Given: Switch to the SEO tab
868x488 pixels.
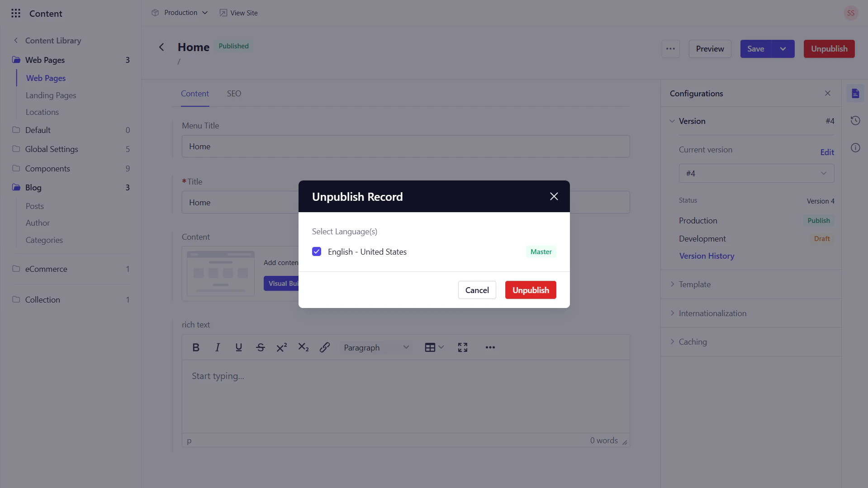Looking at the screenshot, I should pos(234,94).
